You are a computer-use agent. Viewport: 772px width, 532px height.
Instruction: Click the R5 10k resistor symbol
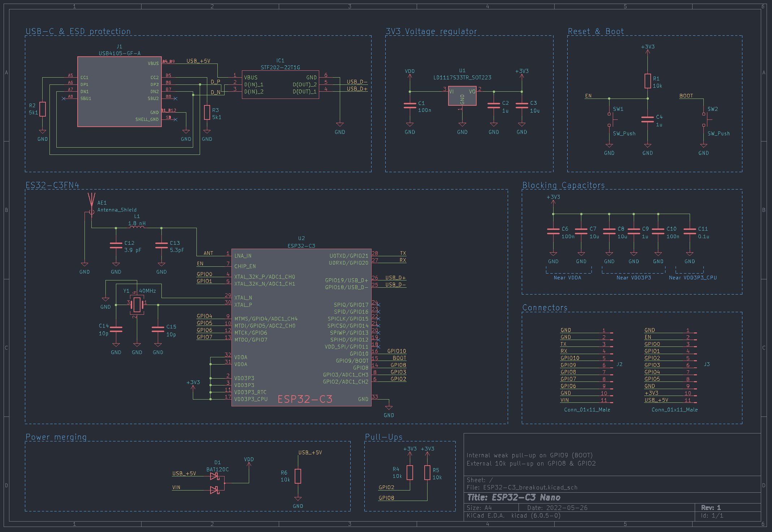(427, 472)
